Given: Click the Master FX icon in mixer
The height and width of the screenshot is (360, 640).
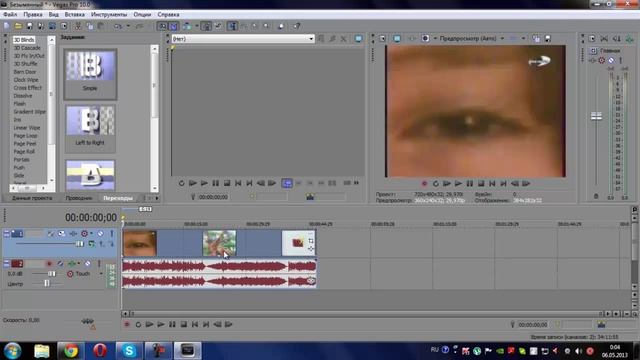Looking at the screenshot, I should click(x=593, y=60).
